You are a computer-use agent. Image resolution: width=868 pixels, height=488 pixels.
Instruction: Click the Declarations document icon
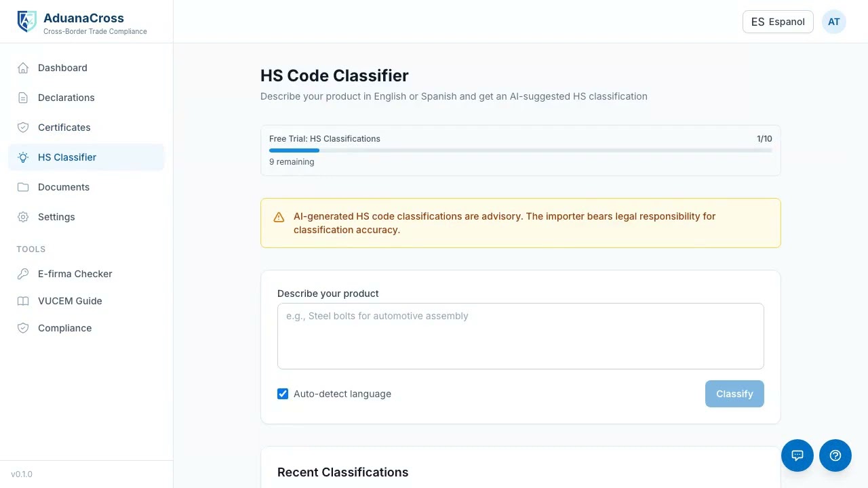click(x=23, y=98)
